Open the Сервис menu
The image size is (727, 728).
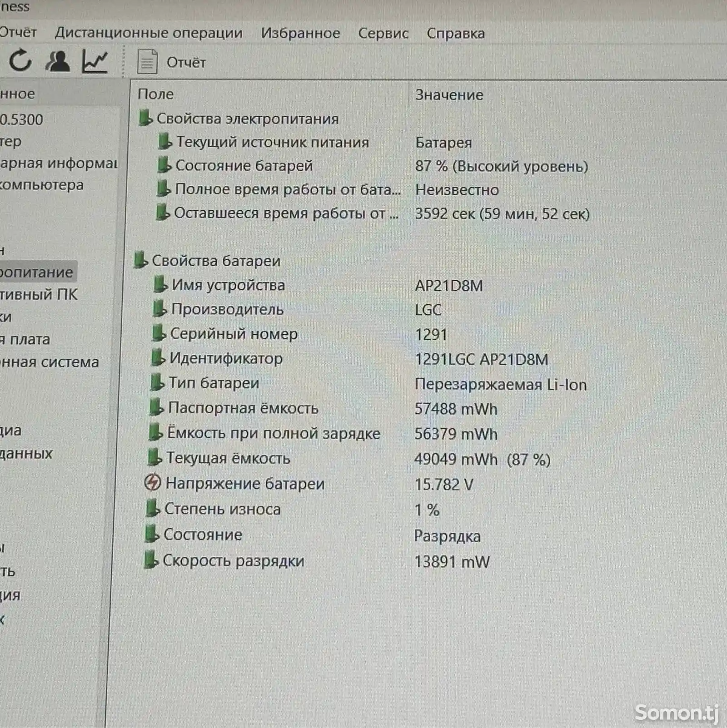pos(383,33)
